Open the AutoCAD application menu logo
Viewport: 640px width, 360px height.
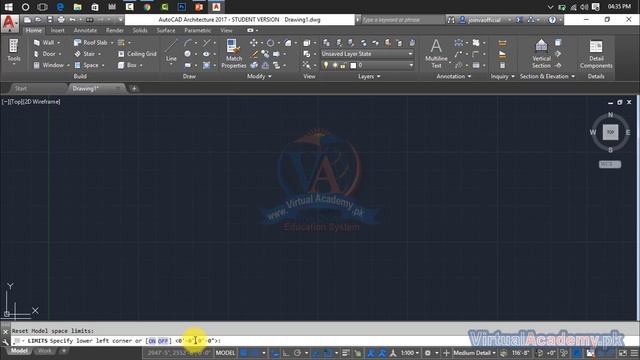tap(9, 24)
